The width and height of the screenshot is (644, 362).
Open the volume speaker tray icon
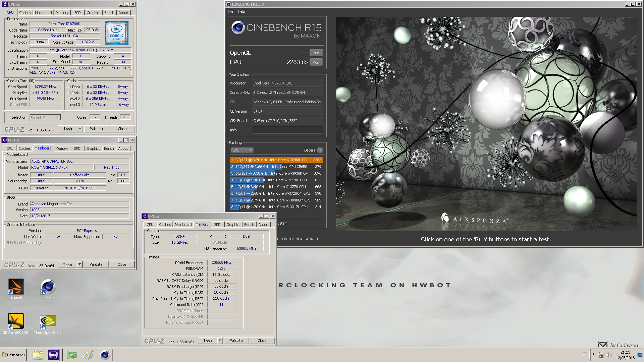point(608,355)
